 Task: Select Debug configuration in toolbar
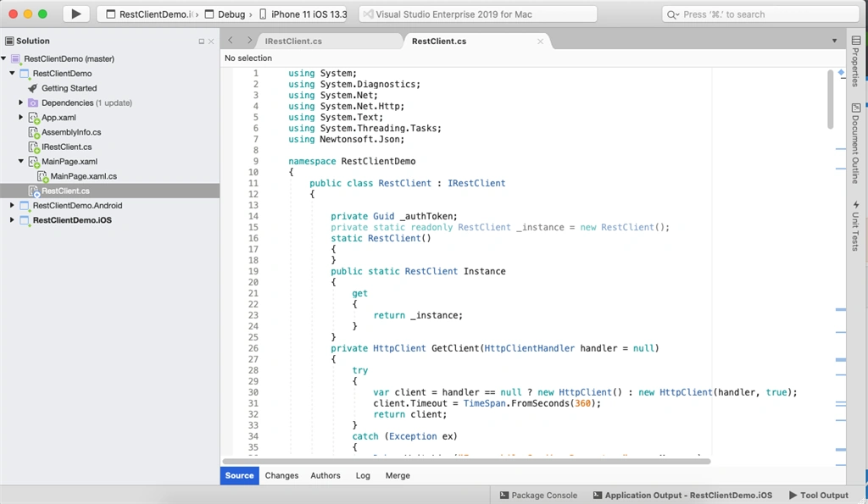coord(225,14)
